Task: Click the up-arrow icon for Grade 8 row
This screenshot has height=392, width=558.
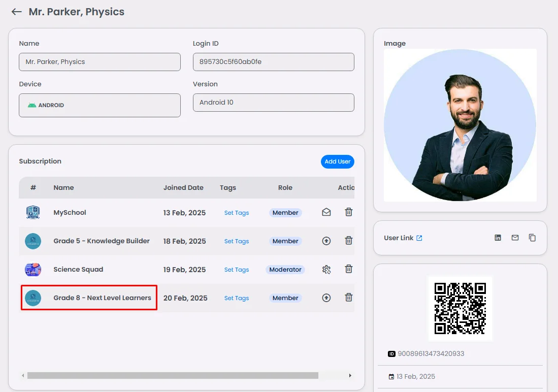Action: point(326,298)
